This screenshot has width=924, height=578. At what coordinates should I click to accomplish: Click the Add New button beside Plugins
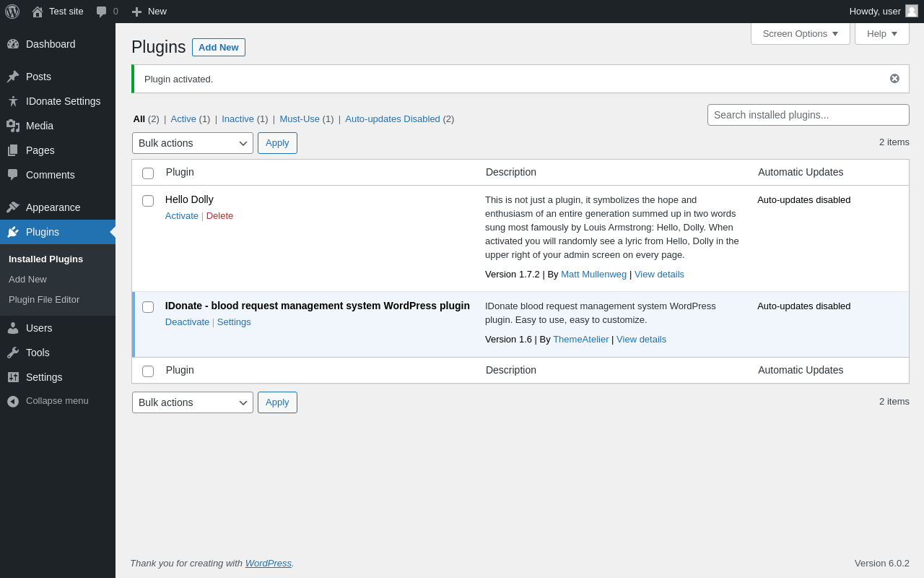point(218,48)
